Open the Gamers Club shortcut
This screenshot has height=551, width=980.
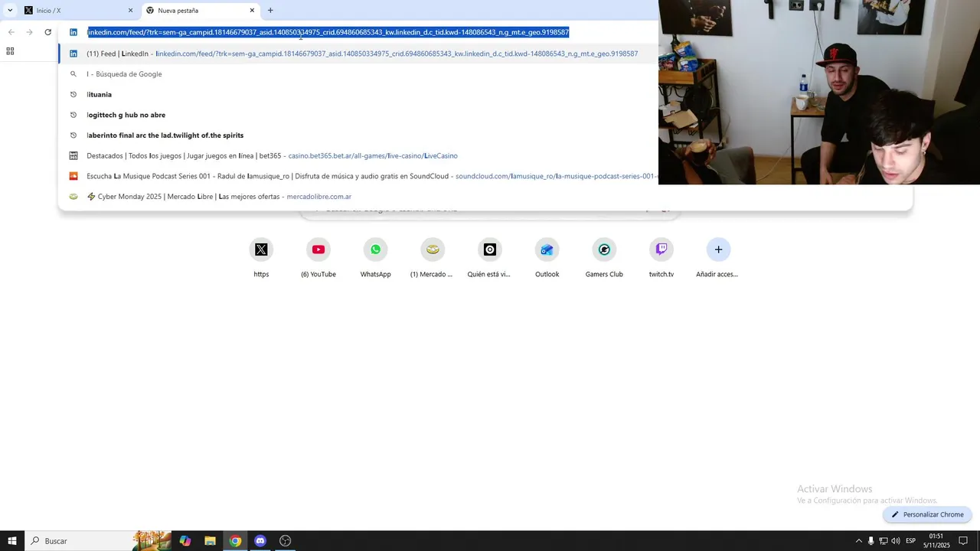coord(604,258)
